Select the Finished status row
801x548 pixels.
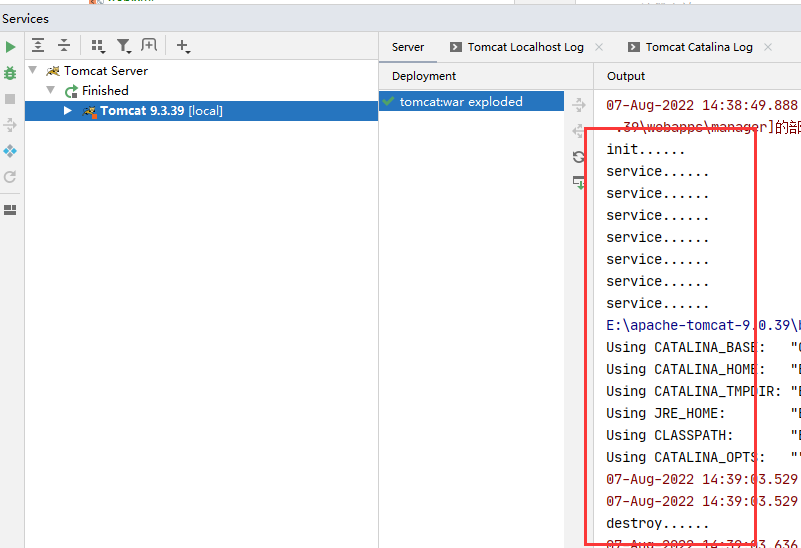[x=201, y=91]
